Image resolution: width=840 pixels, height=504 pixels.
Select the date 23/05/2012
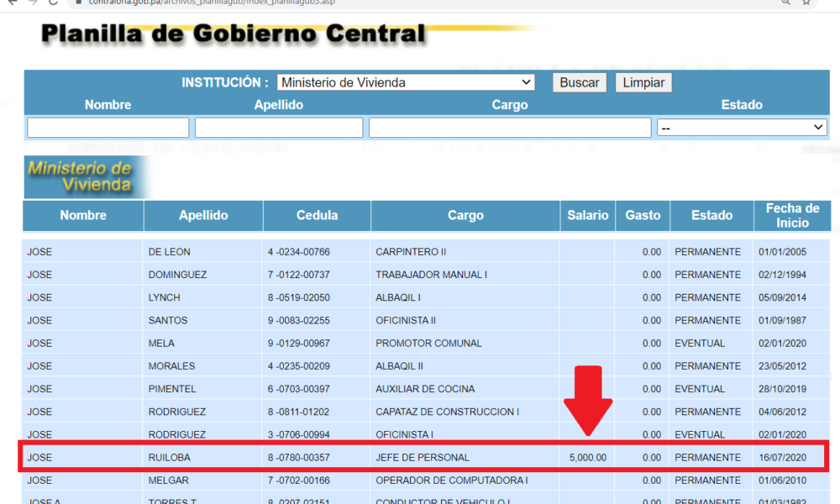tap(782, 366)
